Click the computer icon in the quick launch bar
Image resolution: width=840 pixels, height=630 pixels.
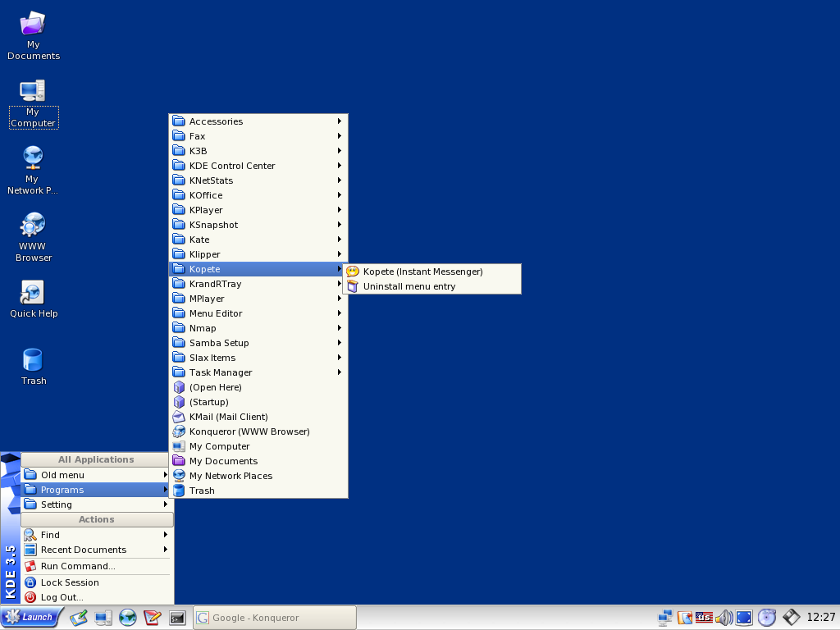pyautogui.click(x=103, y=618)
